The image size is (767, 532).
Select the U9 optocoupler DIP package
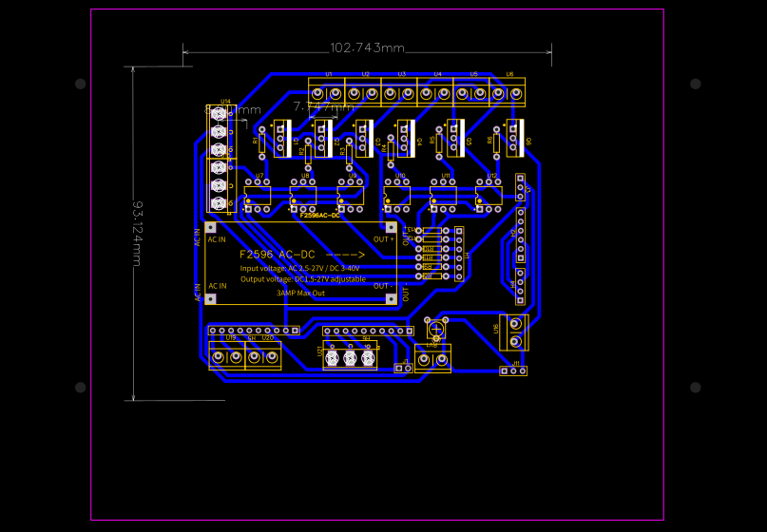(x=351, y=196)
